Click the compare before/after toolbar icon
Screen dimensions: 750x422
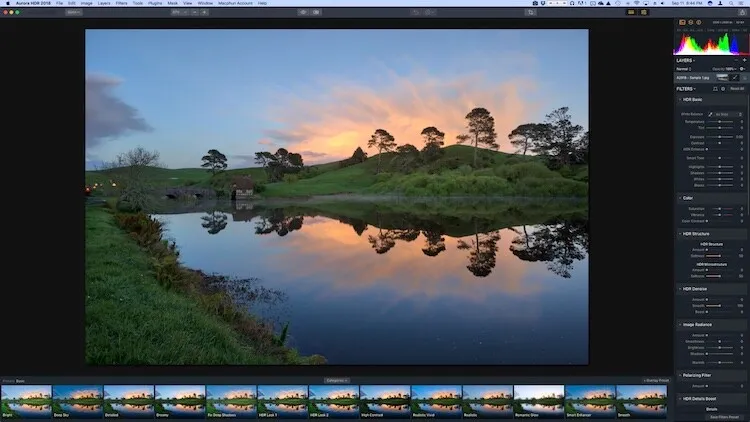[x=316, y=12]
